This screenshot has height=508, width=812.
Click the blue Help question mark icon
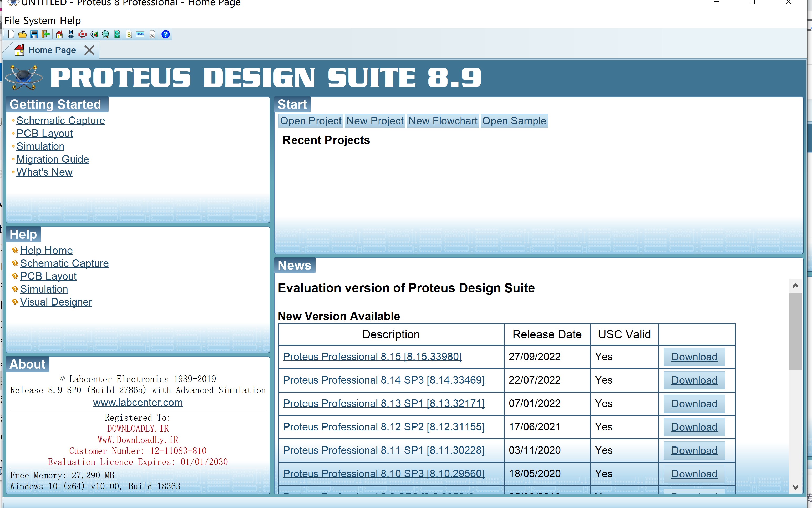[166, 34]
